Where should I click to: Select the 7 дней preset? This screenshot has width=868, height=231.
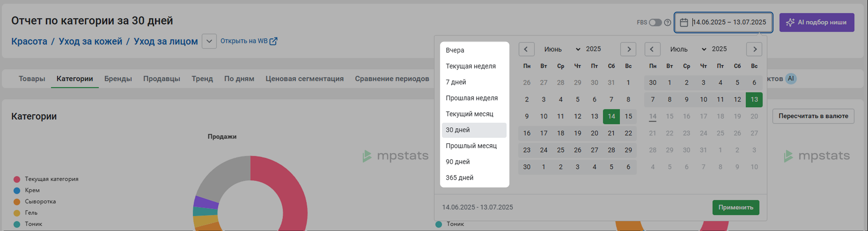point(474,82)
